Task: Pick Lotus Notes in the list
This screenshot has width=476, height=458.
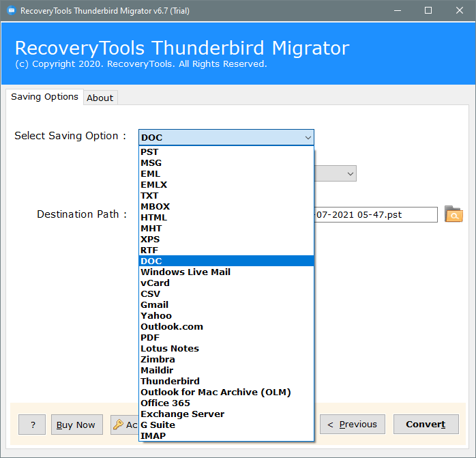Action: click(x=226, y=349)
